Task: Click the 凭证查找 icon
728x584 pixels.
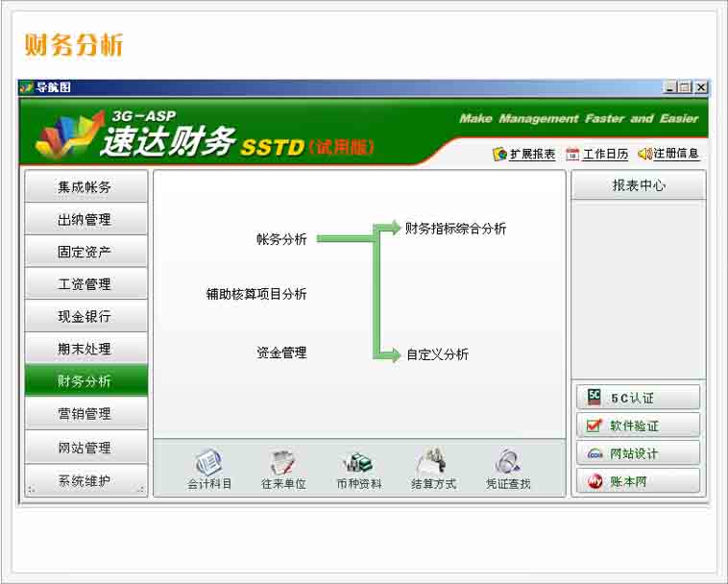Action: tap(507, 463)
